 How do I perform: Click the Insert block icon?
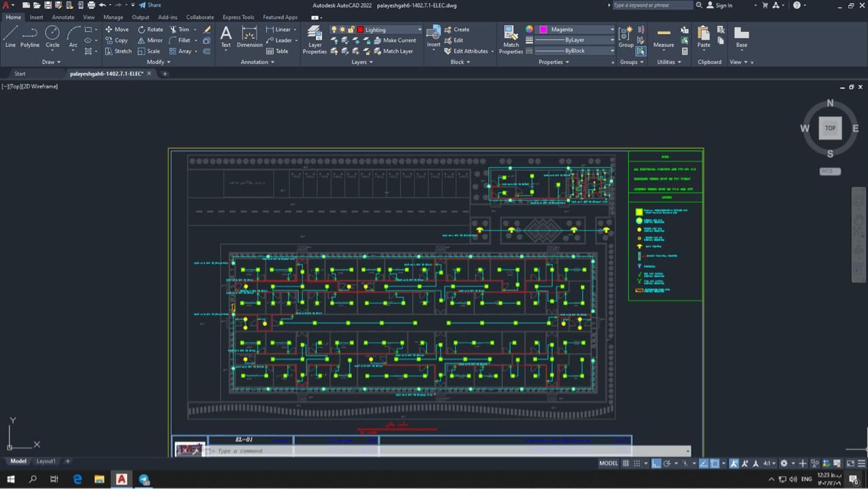pyautogui.click(x=433, y=35)
